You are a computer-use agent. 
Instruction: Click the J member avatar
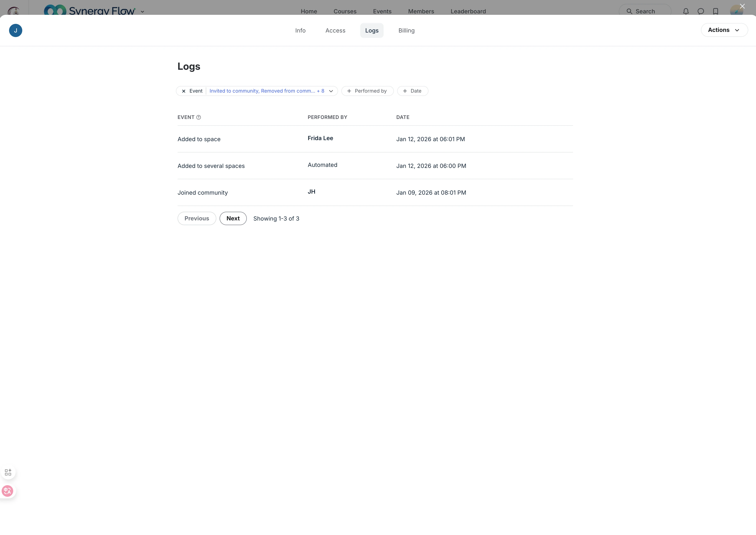click(x=15, y=30)
